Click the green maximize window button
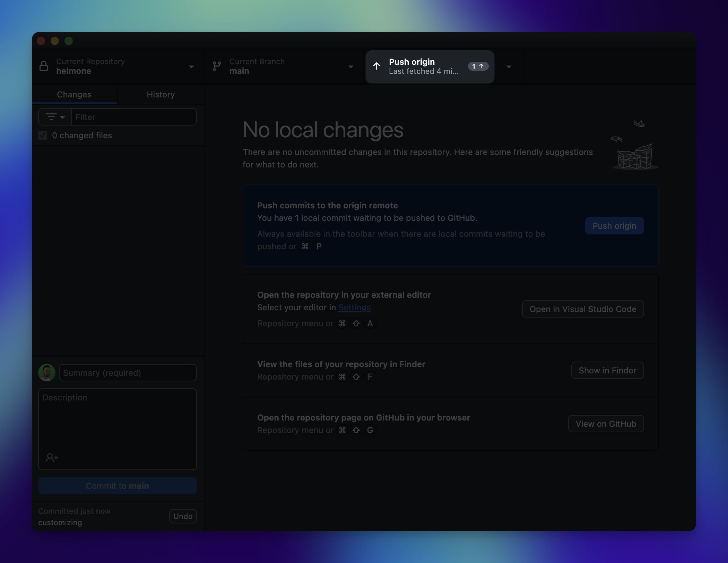The height and width of the screenshot is (563, 728). (69, 41)
